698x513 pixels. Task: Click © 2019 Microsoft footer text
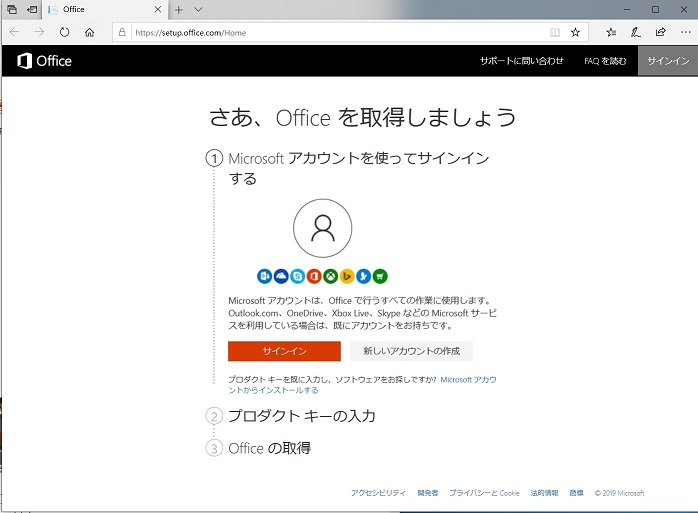(619, 493)
